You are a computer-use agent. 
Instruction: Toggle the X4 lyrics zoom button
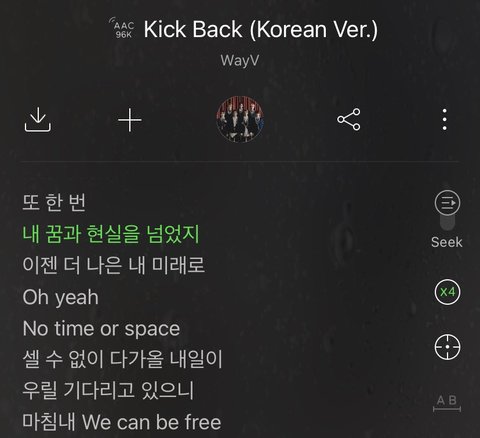pyautogui.click(x=447, y=292)
